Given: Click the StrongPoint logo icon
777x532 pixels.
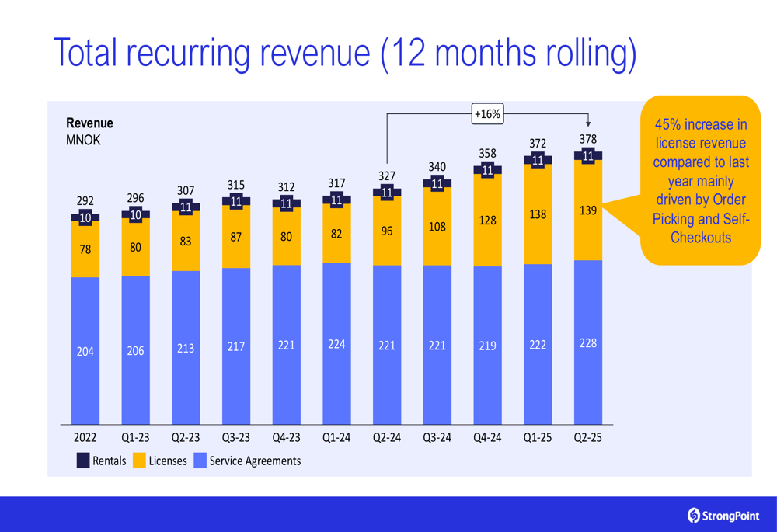Looking at the screenshot, I should pos(694,515).
